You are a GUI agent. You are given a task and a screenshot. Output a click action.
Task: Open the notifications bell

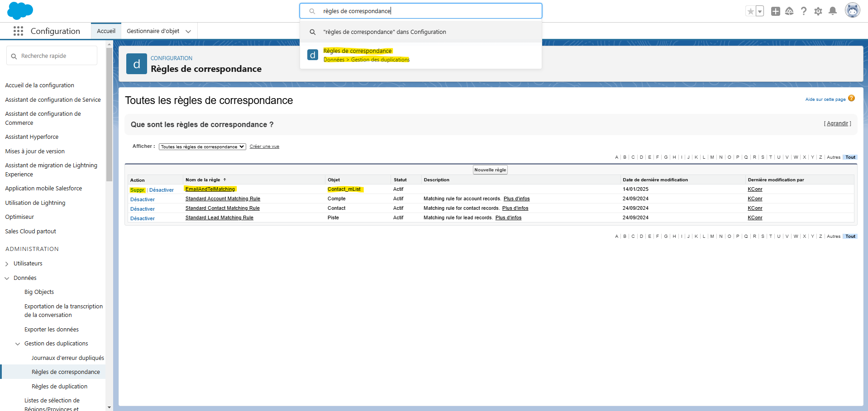(833, 11)
